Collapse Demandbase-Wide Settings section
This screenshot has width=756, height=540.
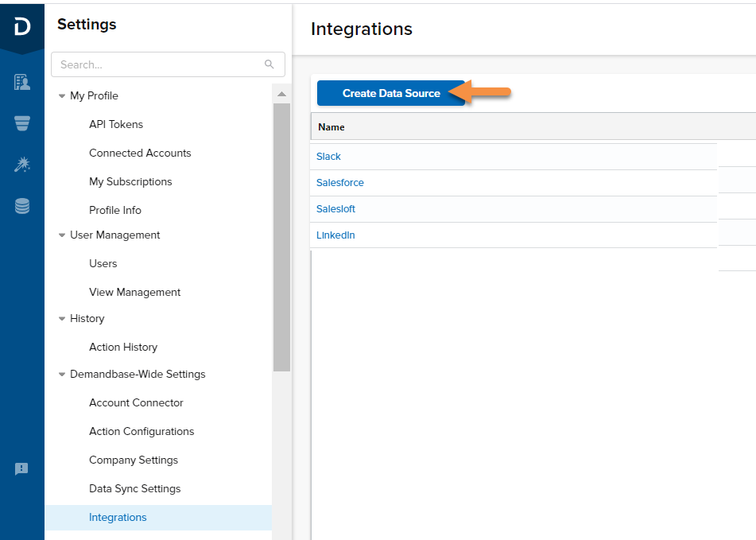(62, 375)
